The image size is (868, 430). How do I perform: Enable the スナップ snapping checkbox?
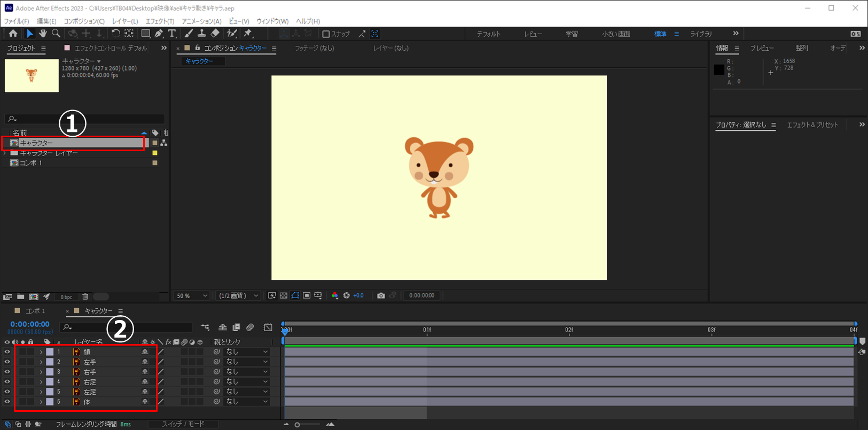[x=326, y=34]
